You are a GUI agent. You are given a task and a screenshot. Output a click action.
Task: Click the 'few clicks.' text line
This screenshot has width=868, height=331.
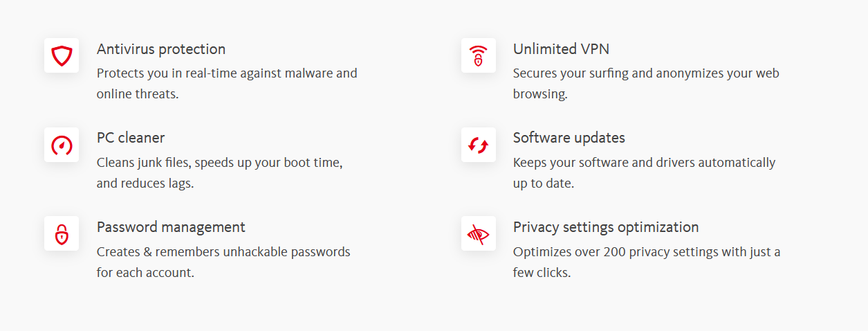click(x=542, y=273)
